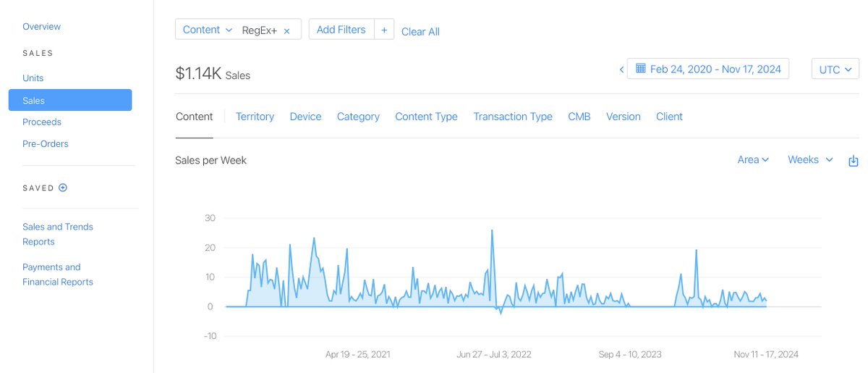Screen dimensions: 868x373
Task: Open Pre-Orders in the sidebar
Action: click(46, 144)
